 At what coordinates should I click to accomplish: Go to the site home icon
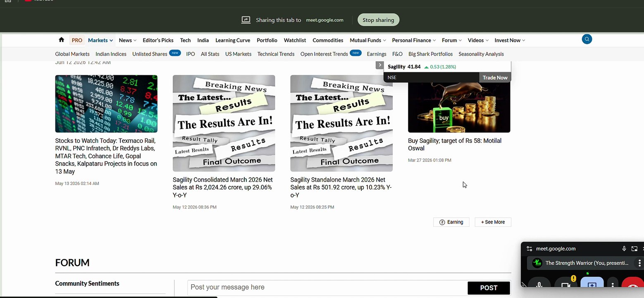click(61, 40)
